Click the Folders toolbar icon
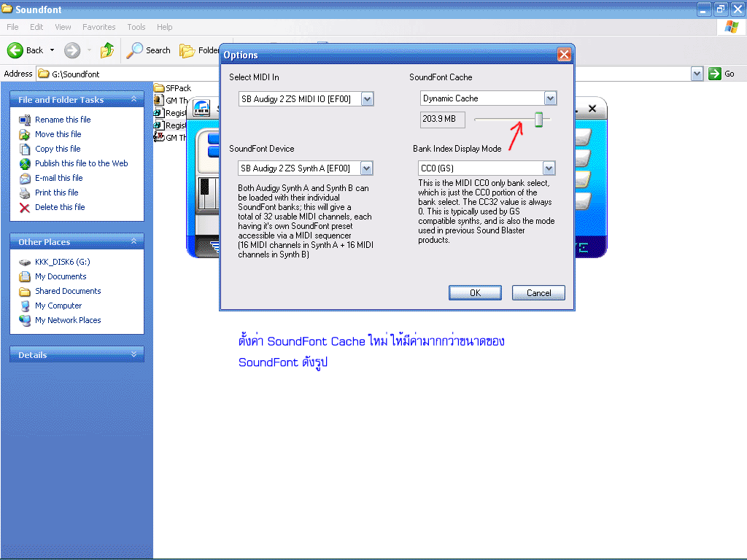The image size is (747, 560). [x=187, y=50]
